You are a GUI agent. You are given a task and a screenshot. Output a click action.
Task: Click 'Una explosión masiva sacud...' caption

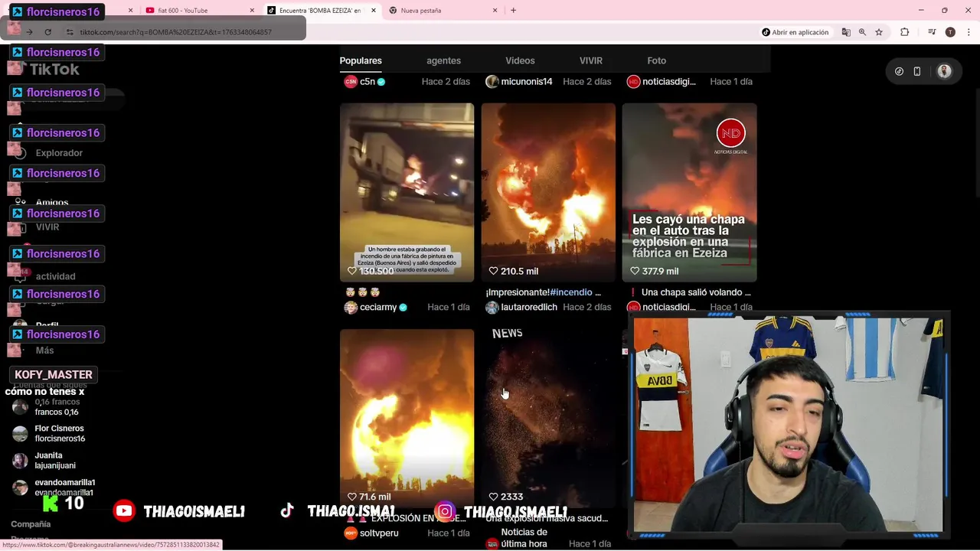(547, 518)
